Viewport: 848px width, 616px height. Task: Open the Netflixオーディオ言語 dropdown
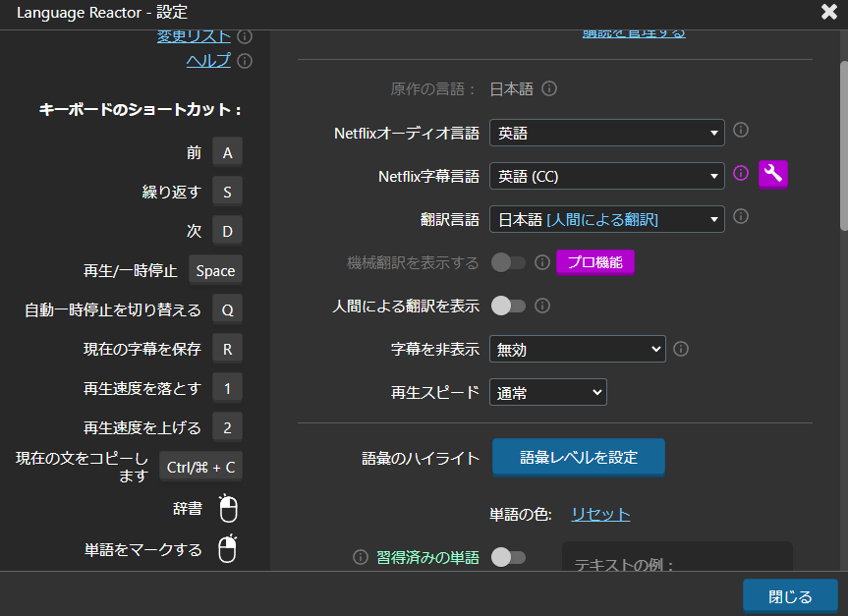[606, 133]
